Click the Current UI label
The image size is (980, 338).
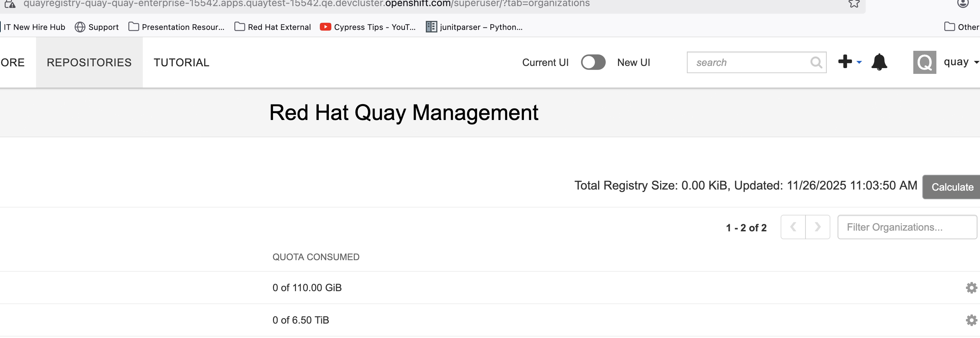coord(545,62)
